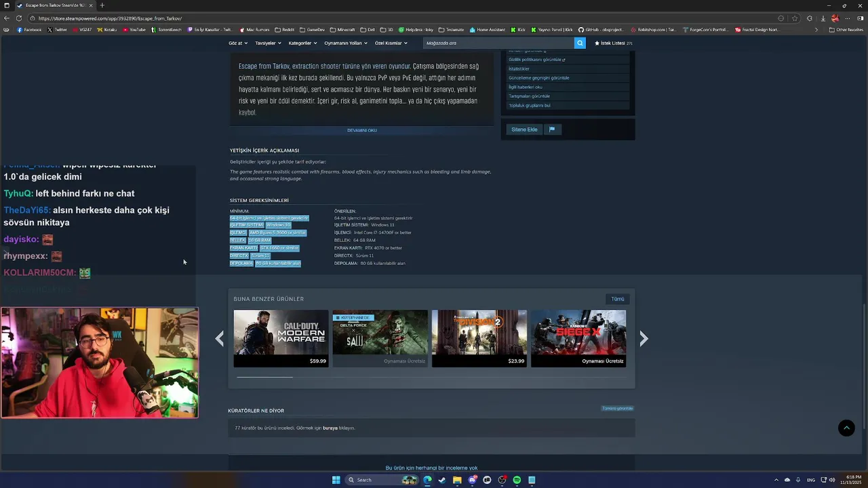Open a new browser tab with plus

(x=102, y=5)
